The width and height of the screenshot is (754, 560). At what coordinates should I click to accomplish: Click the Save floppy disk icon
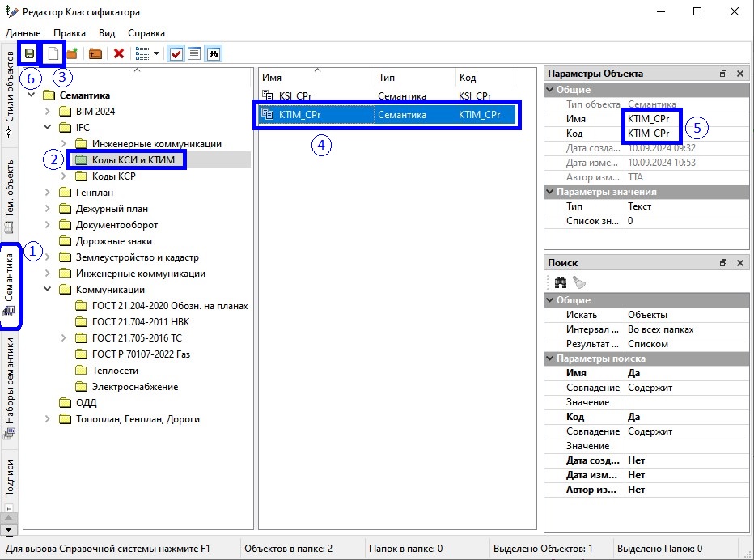tap(29, 54)
